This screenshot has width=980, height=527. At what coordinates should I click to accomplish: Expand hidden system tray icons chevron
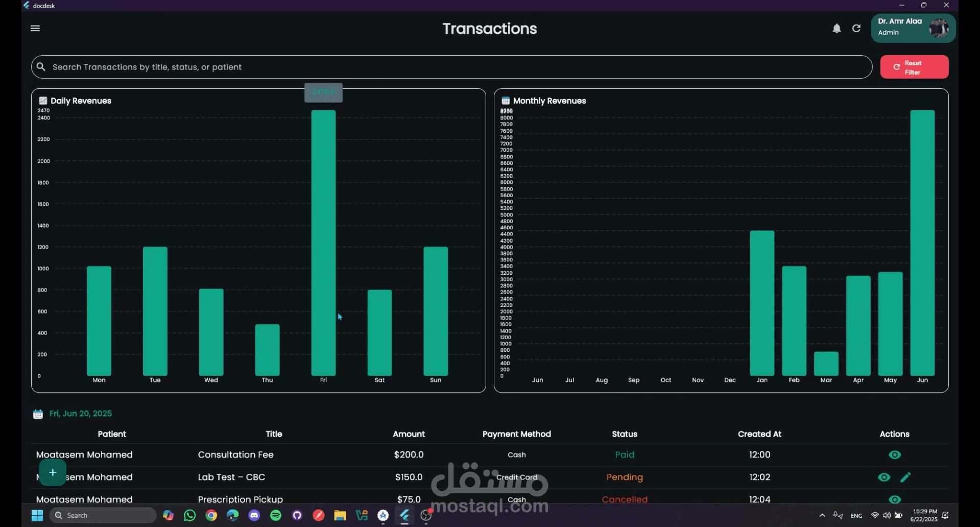coord(822,515)
